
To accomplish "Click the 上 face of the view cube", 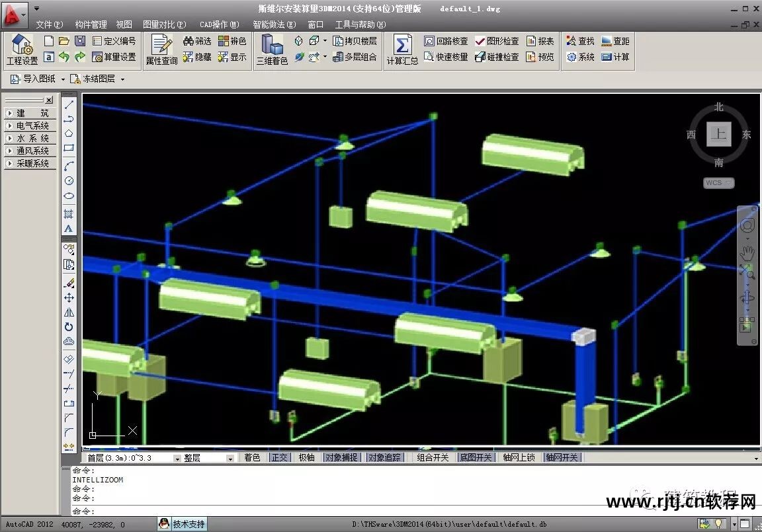I will coord(719,134).
